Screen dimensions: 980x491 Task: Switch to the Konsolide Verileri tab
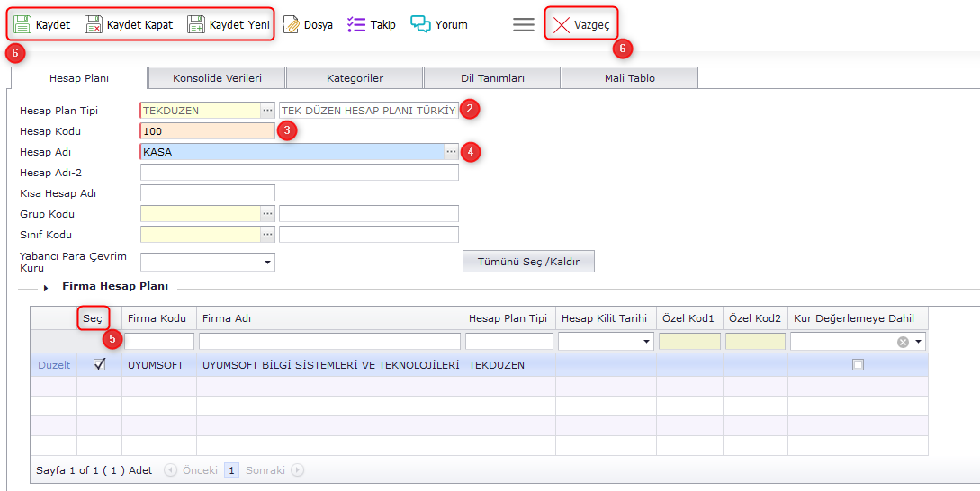pyautogui.click(x=217, y=78)
